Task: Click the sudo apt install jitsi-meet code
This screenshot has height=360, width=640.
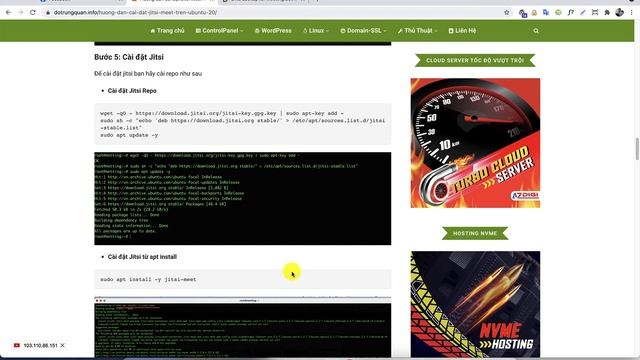Action: (x=148, y=280)
